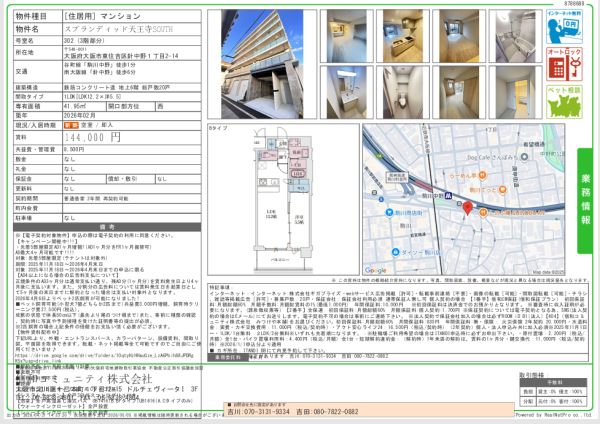Click the 駒川中野 subway station icon on the map
This screenshot has width=600, height=424.
click(x=448, y=196)
